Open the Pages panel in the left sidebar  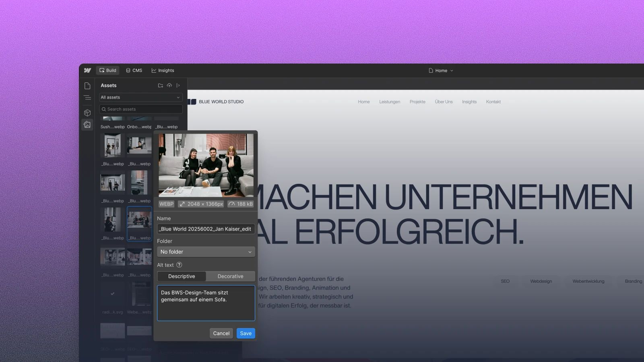point(87,85)
